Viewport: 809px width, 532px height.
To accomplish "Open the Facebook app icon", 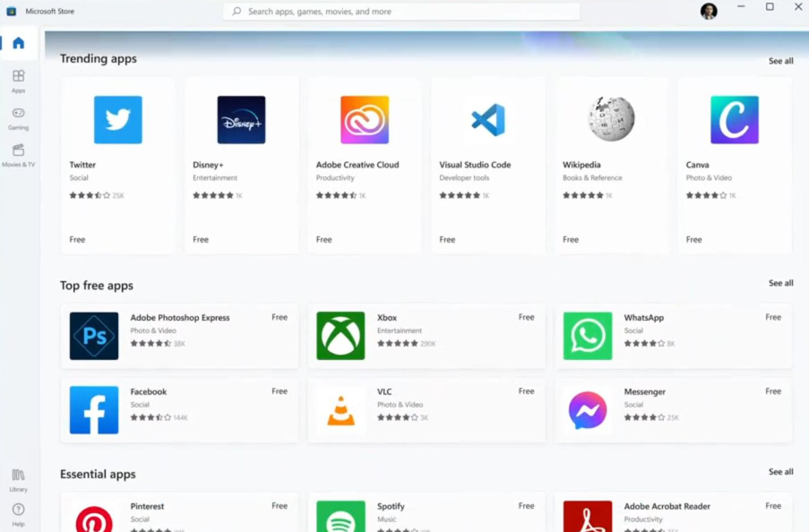I will pyautogui.click(x=94, y=410).
